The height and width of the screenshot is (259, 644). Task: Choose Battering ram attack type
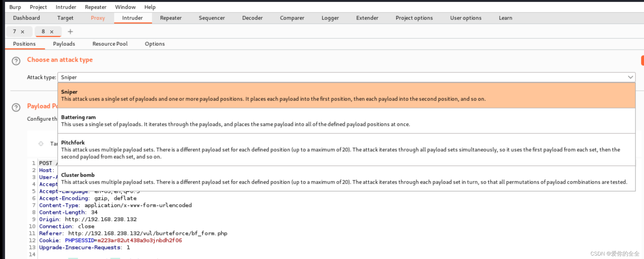[x=346, y=121]
